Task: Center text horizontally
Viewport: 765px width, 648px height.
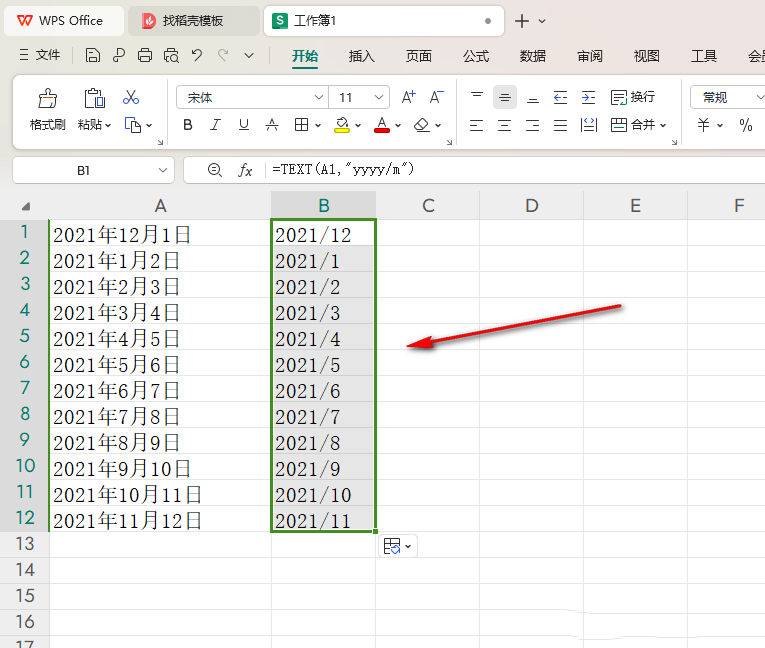Action: tap(505, 125)
